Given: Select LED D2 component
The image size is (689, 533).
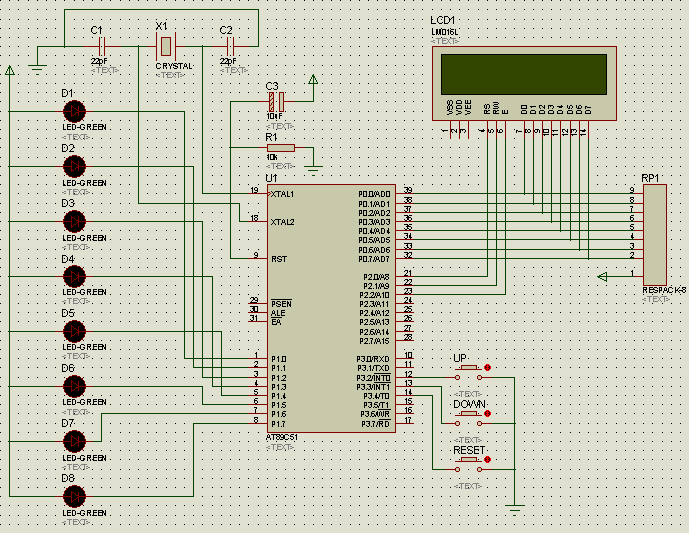Looking at the screenshot, I should (74, 167).
